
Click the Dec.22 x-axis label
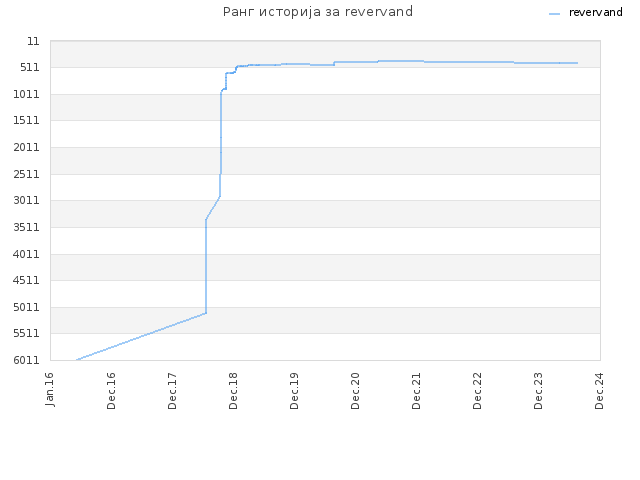[x=477, y=391]
